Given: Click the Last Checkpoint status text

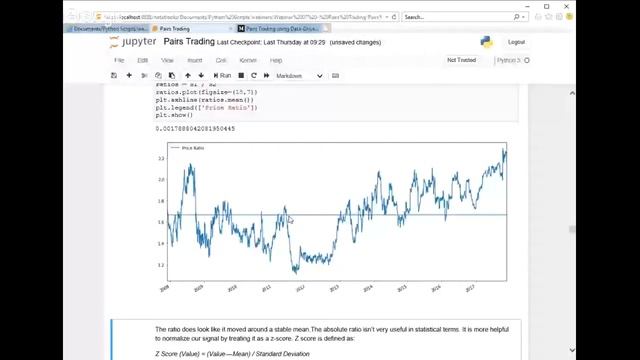Looking at the screenshot, I should (x=271, y=42).
